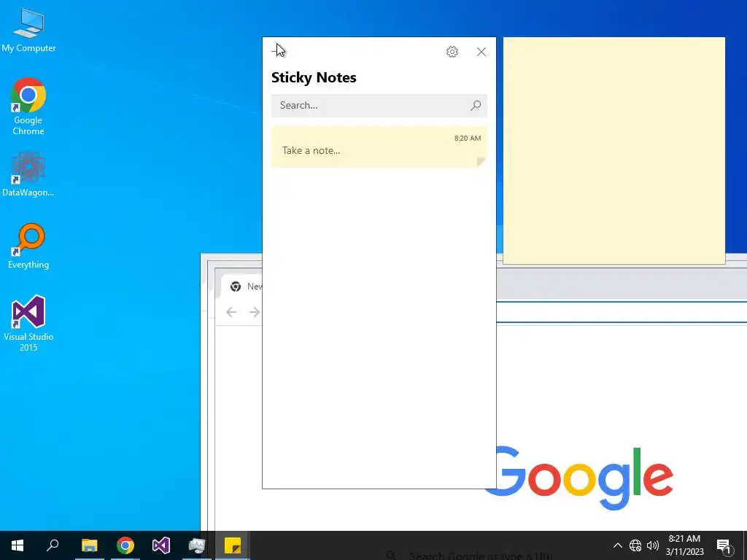Viewport: 747px width, 560px height.
Task: Select Everything desktop shortcut
Action: 28,246
